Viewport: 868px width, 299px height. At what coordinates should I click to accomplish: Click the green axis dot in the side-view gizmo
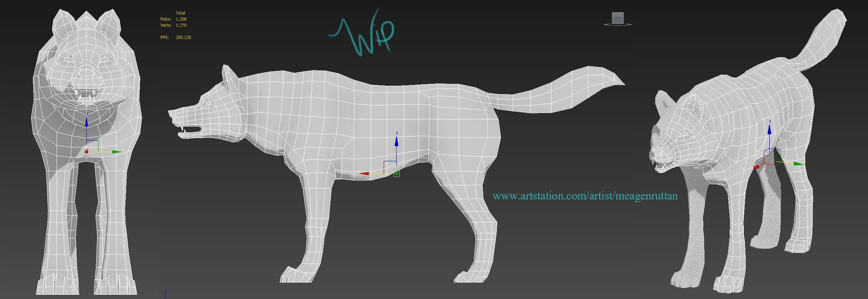[x=397, y=174]
